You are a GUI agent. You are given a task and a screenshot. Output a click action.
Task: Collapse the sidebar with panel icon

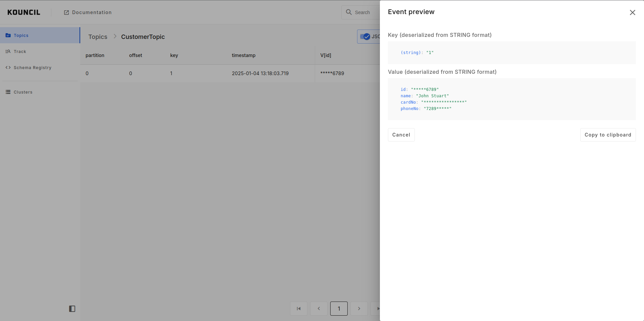click(72, 309)
